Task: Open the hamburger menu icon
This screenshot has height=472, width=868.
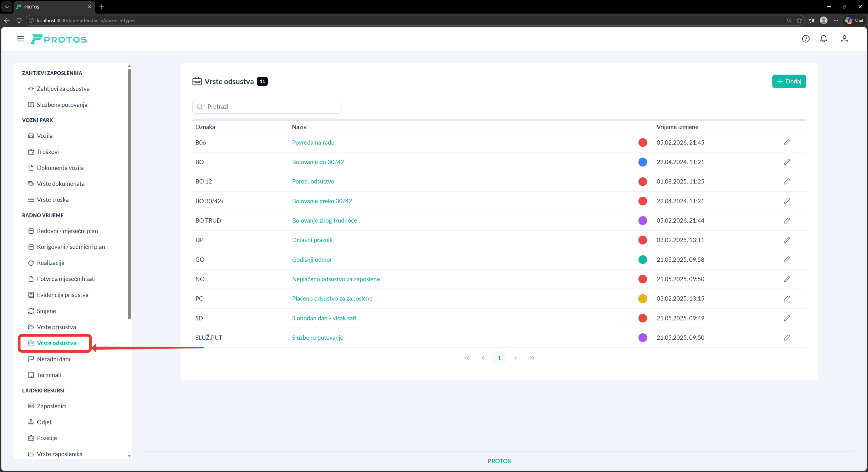Action: 21,39
